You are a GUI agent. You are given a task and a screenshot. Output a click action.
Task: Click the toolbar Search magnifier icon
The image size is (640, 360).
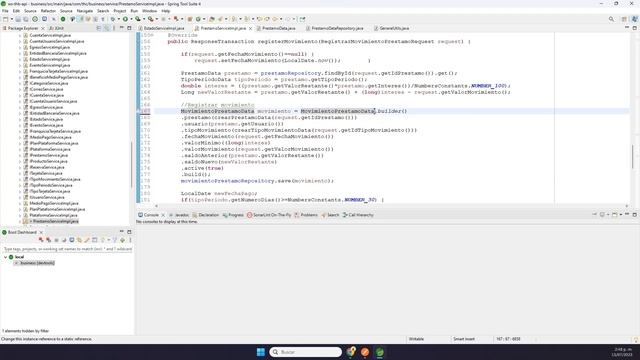[611, 19]
